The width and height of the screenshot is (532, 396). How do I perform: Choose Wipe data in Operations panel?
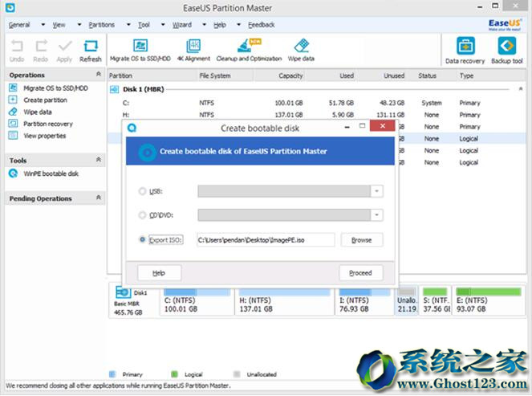point(38,112)
